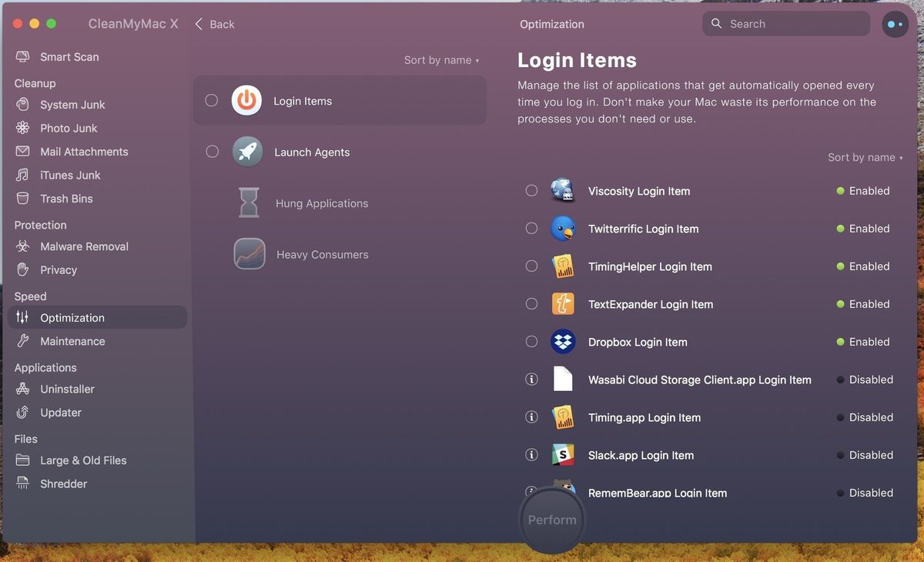This screenshot has width=924, height=562.
Task: Click the Hung Applications hourglass icon
Action: tap(249, 203)
